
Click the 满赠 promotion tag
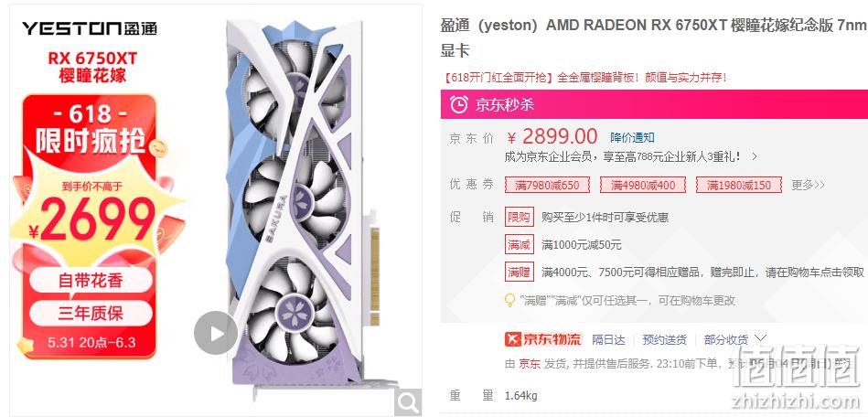520,272
